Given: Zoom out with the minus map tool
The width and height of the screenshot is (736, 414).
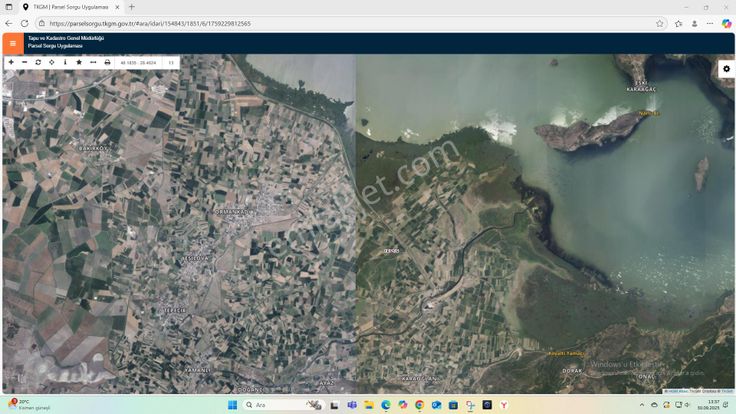Looking at the screenshot, I should pos(24,62).
